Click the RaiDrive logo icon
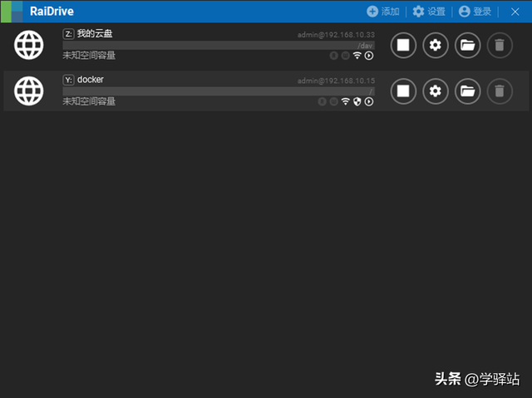This screenshot has width=532, height=398. click(x=12, y=12)
